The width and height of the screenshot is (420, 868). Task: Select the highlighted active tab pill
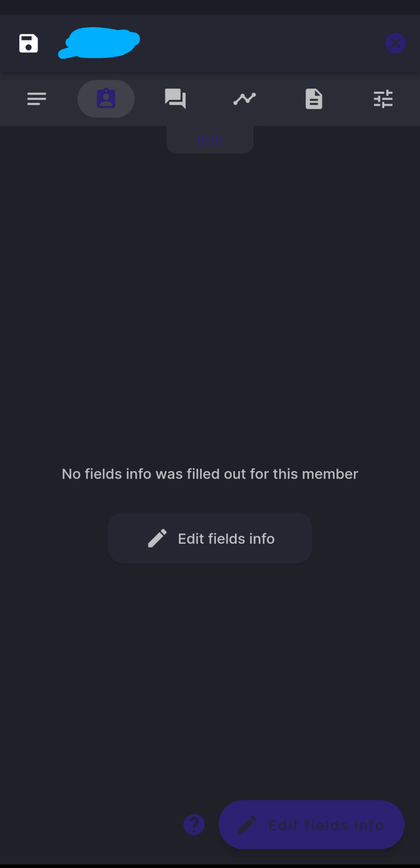106,99
